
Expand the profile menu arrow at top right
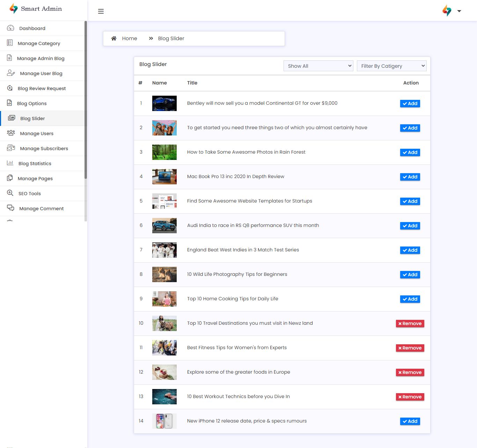click(x=459, y=11)
